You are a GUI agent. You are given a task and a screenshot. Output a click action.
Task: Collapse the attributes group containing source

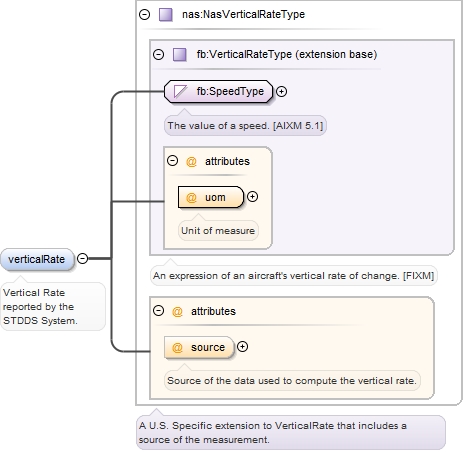158,311
